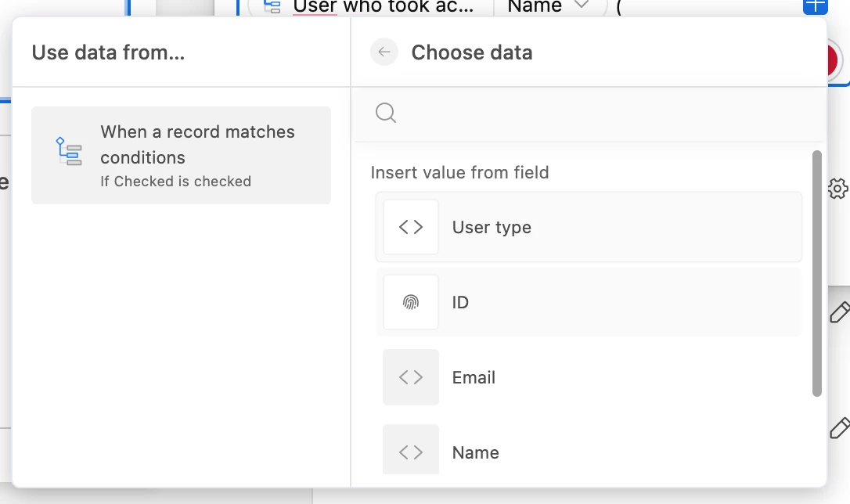850x504 pixels.
Task: Click the fingerprint icon for ID field
Action: (411, 302)
